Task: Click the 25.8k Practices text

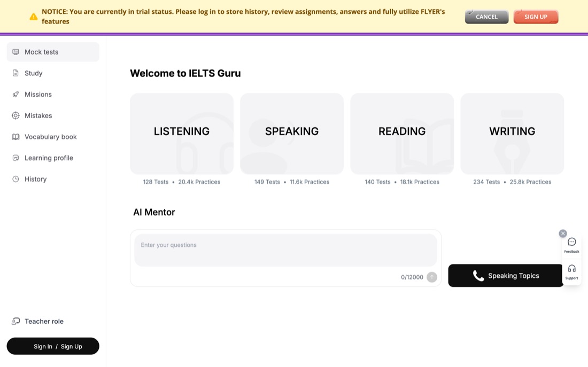Action: pyautogui.click(x=530, y=182)
